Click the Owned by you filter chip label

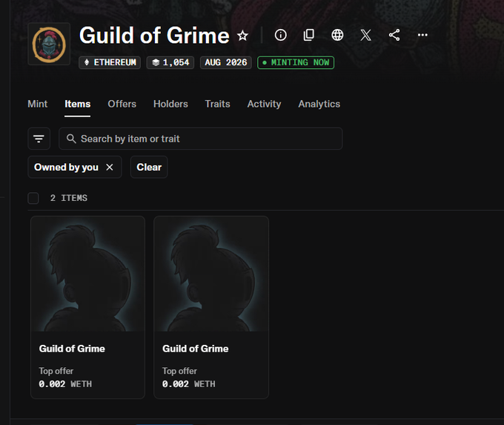66,168
